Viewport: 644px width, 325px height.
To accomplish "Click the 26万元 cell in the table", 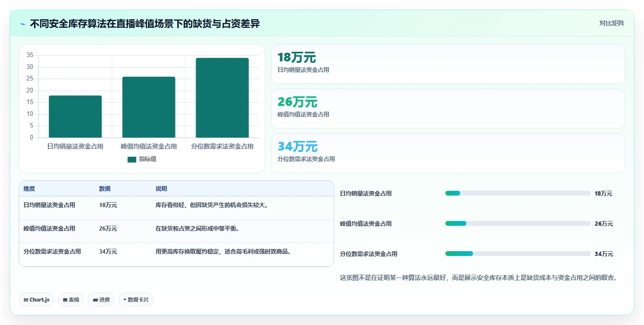I will tap(108, 229).
